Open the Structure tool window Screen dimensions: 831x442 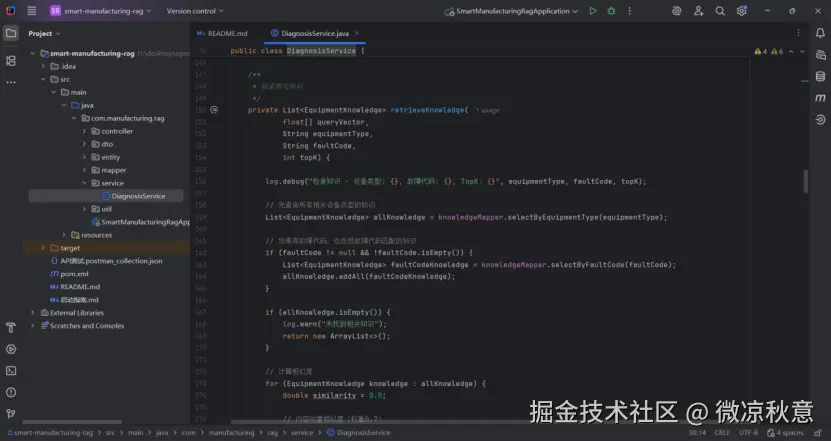[11, 61]
